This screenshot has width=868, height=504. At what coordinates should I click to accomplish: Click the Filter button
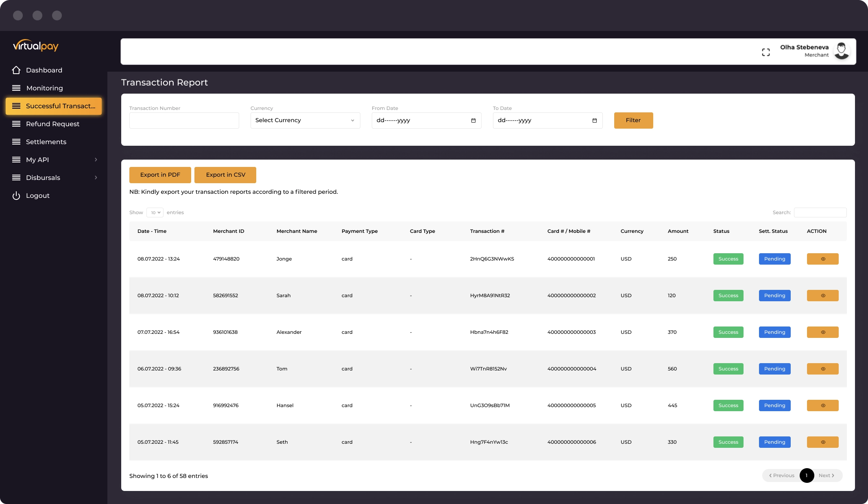[633, 121]
